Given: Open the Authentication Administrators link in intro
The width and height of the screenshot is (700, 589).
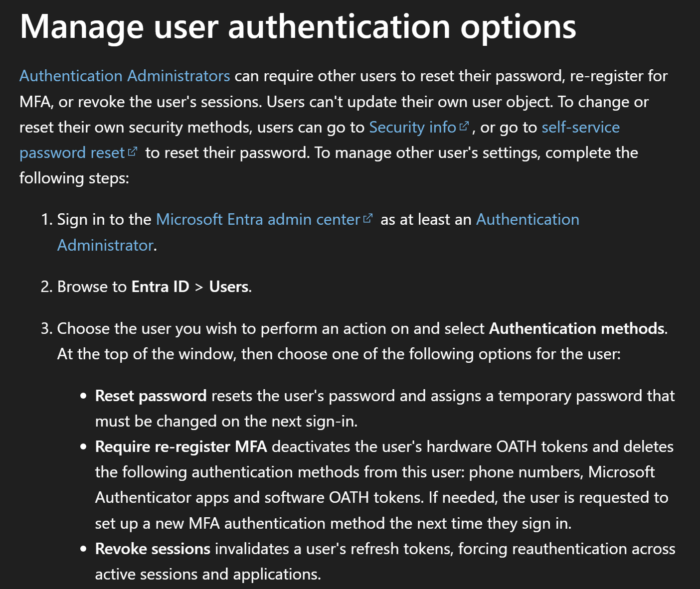Looking at the screenshot, I should tap(125, 76).
